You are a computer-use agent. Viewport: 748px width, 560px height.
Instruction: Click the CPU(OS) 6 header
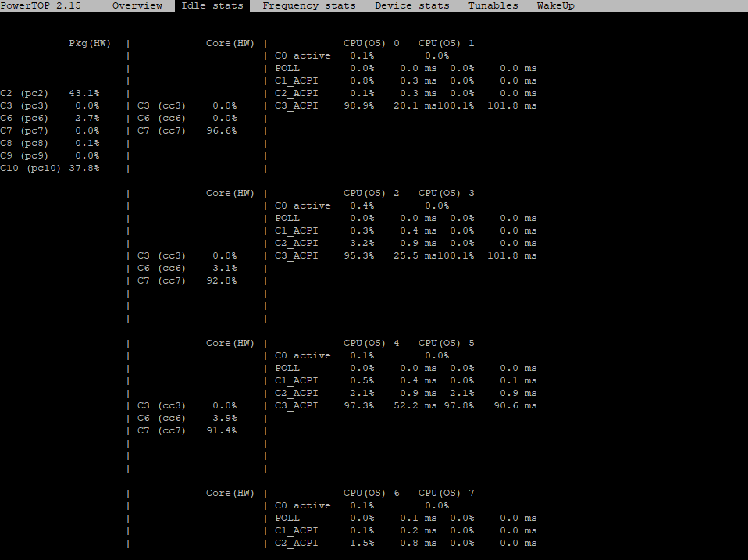pos(371,493)
